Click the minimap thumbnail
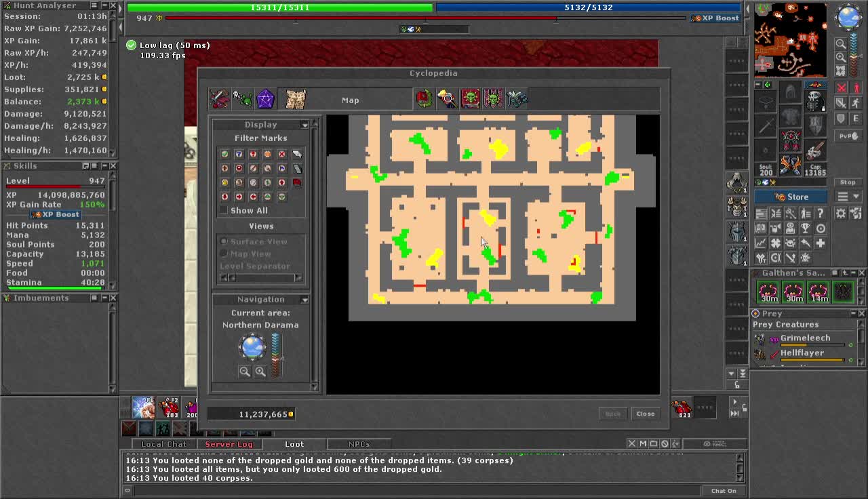Screen dimensions: 868x499 pos(791,40)
